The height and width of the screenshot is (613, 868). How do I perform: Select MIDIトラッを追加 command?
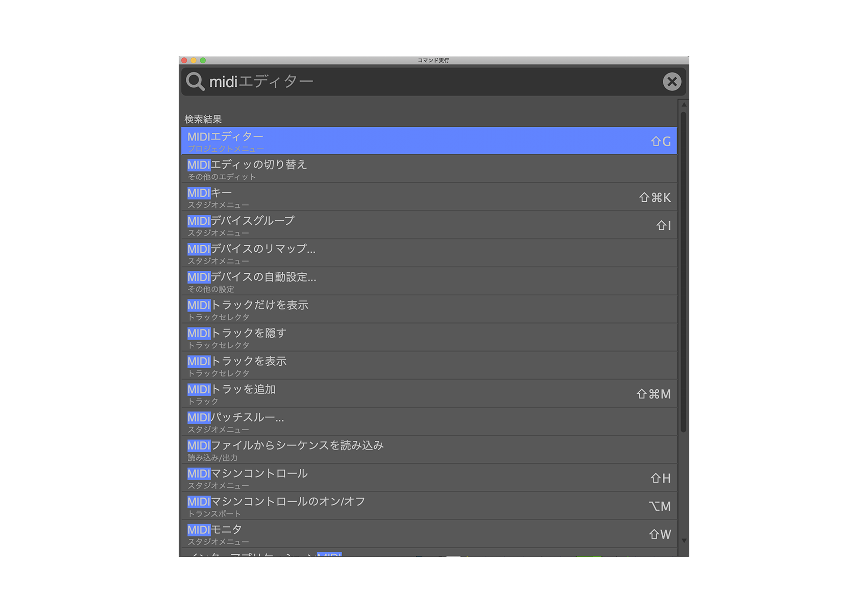pyautogui.click(x=429, y=394)
